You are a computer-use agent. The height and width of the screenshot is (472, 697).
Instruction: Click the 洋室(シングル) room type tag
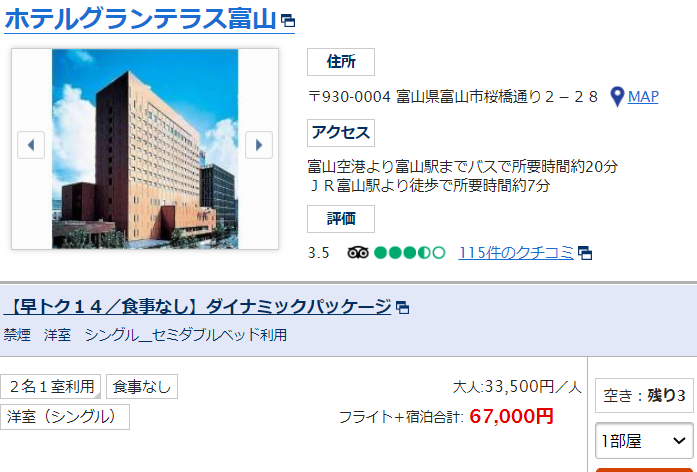pyautogui.click(x=64, y=417)
